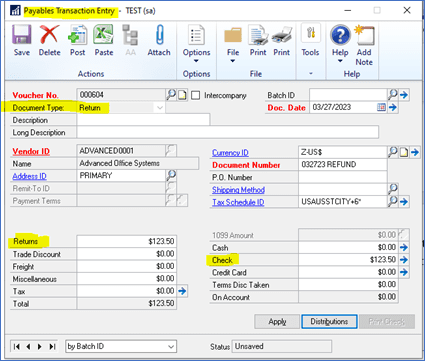Click the Returns amount field

click(x=126, y=241)
